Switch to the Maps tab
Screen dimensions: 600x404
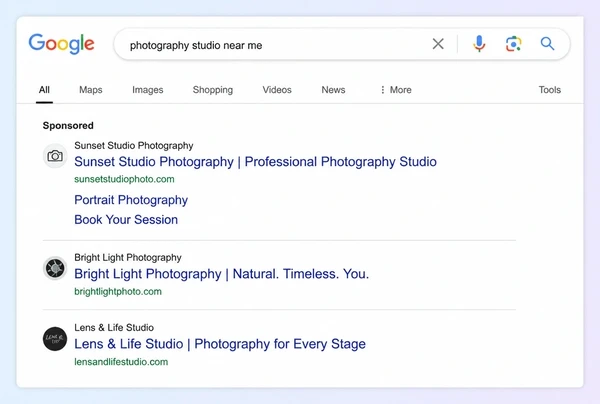pyautogui.click(x=91, y=90)
